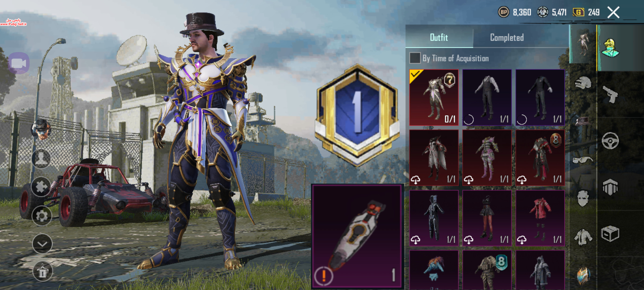Viewport: 644px width, 290px height.
Task: Select the red jacket outfit thumbnail
Action: [540, 218]
